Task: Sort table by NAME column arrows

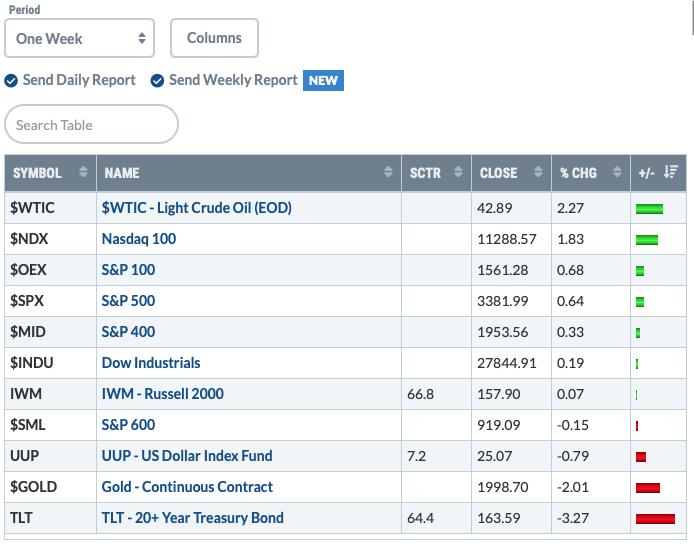Action: 388,172
